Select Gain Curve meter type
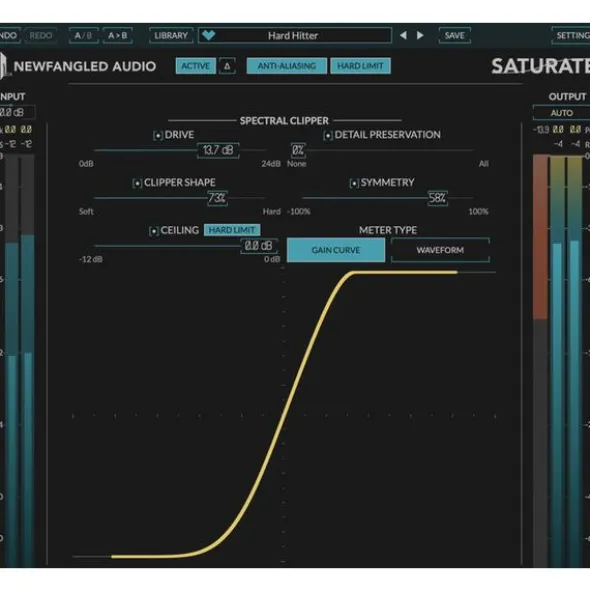 click(336, 250)
